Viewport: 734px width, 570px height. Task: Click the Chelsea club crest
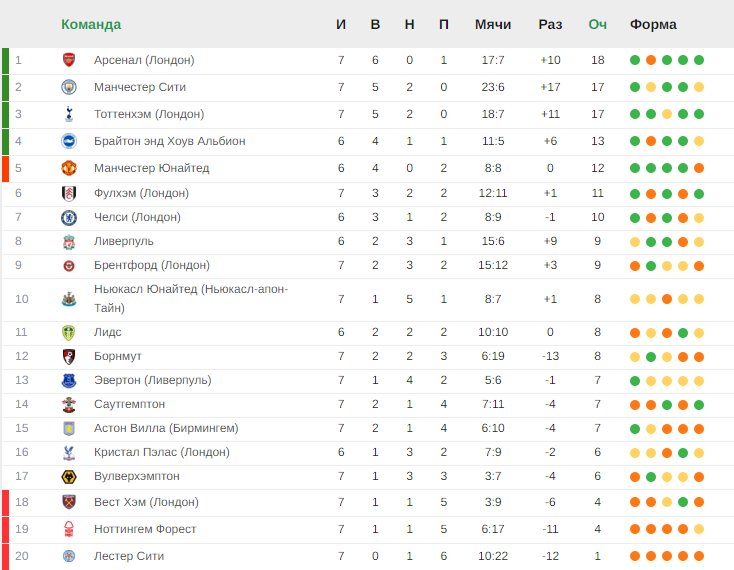pyautogui.click(x=69, y=217)
